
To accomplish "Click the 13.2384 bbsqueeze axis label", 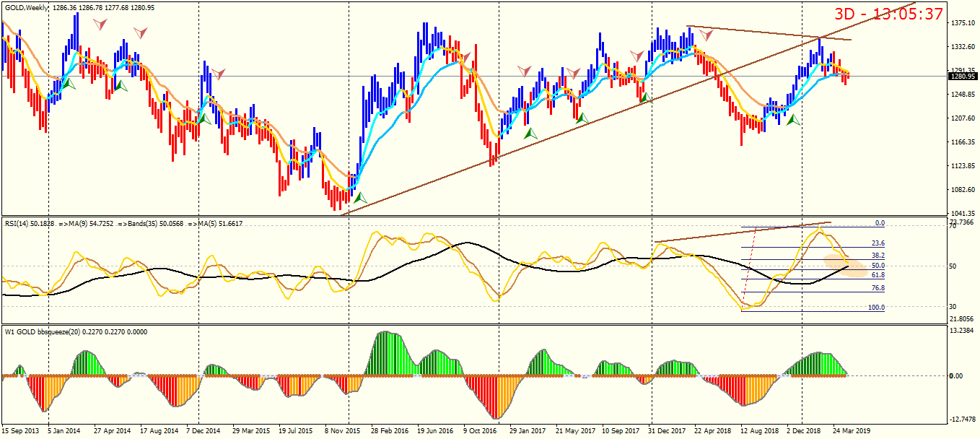I will point(963,331).
